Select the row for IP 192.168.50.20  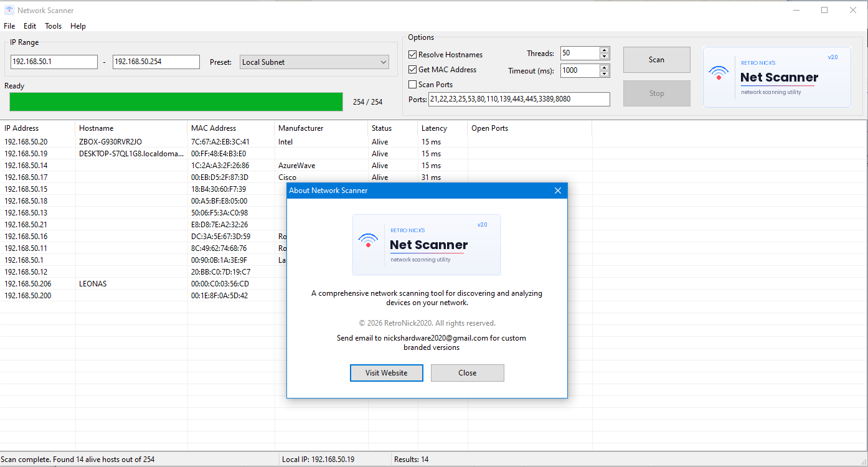(x=296, y=142)
